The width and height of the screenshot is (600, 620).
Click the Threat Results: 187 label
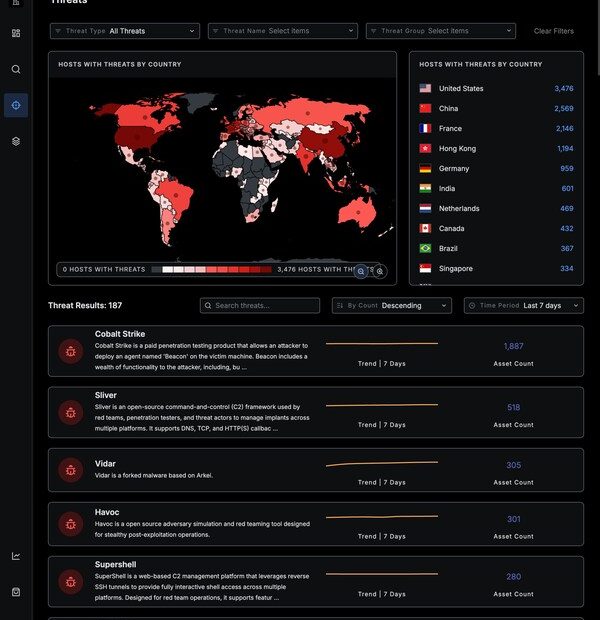pyautogui.click(x=85, y=305)
